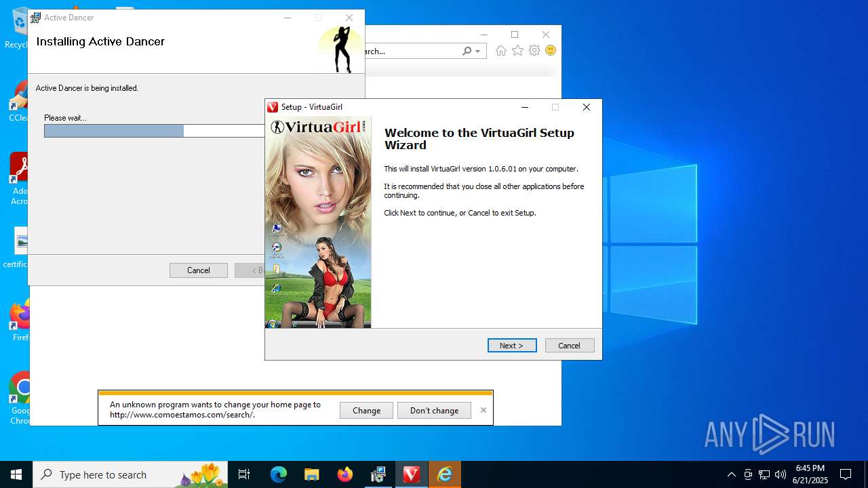Screen dimensions: 868x488
Task: Click Next in VirtuaGirl Setup wizard
Action: coord(512,346)
